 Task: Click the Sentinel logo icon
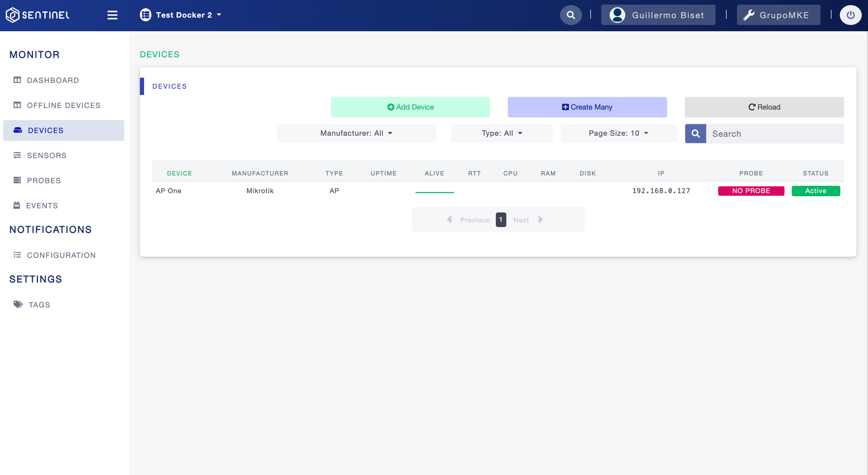point(13,15)
